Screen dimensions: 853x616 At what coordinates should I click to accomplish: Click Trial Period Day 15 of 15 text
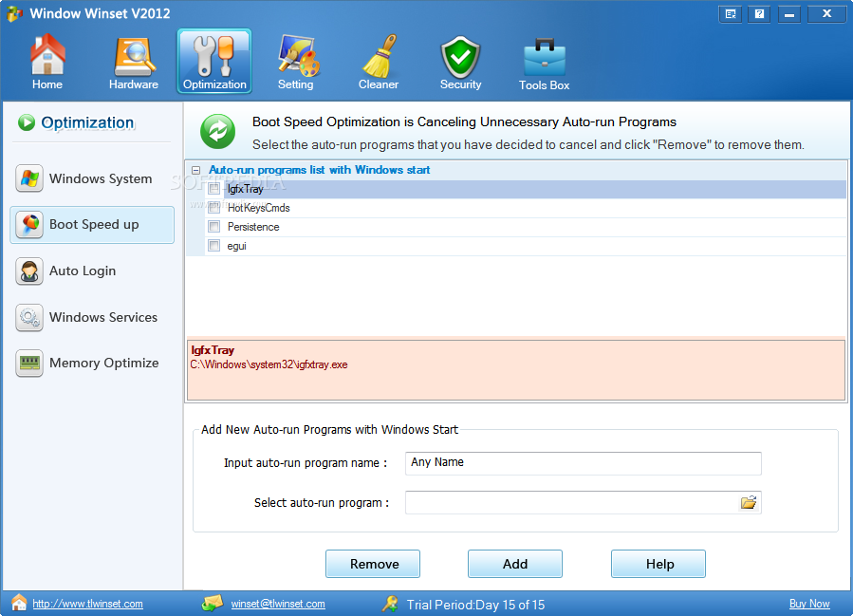(475, 605)
